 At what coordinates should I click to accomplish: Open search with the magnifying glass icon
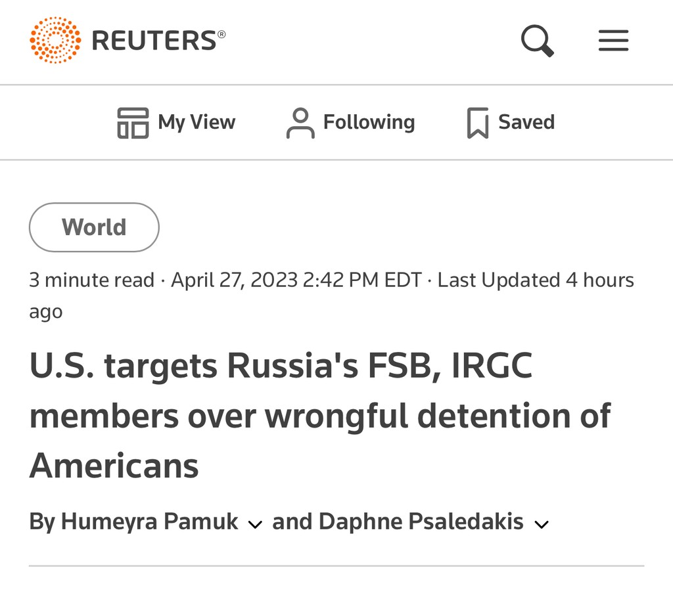538,41
